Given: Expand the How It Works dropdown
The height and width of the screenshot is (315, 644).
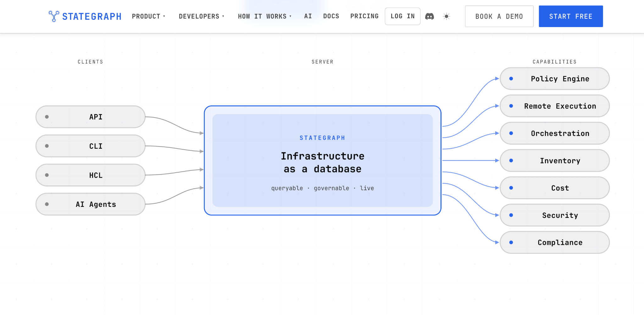Looking at the screenshot, I should (265, 16).
